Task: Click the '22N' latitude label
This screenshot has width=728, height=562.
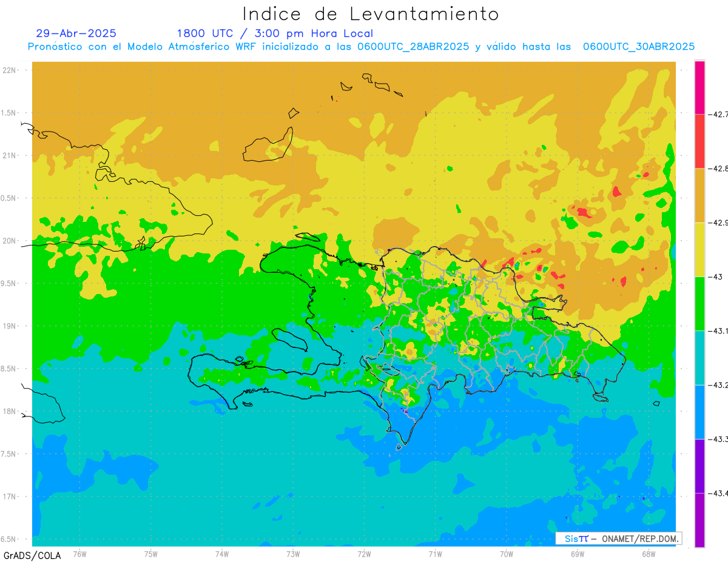Action: (x=10, y=70)
